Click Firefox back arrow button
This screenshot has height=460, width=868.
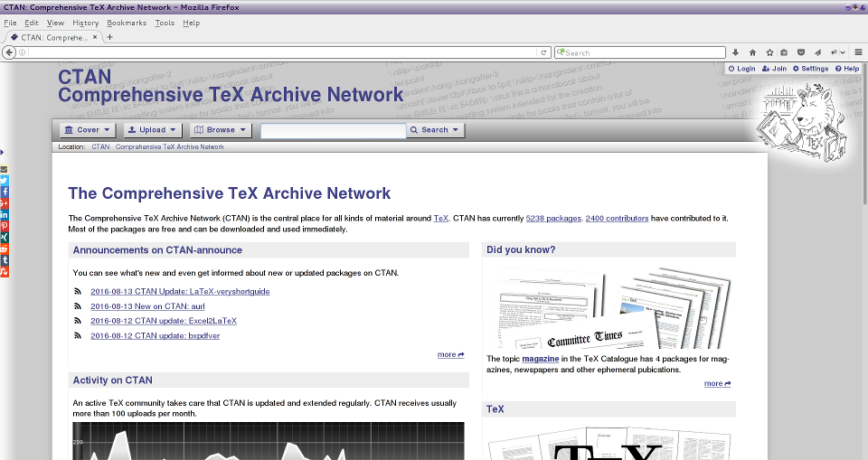pyautogui.click(x=9, y=52)
